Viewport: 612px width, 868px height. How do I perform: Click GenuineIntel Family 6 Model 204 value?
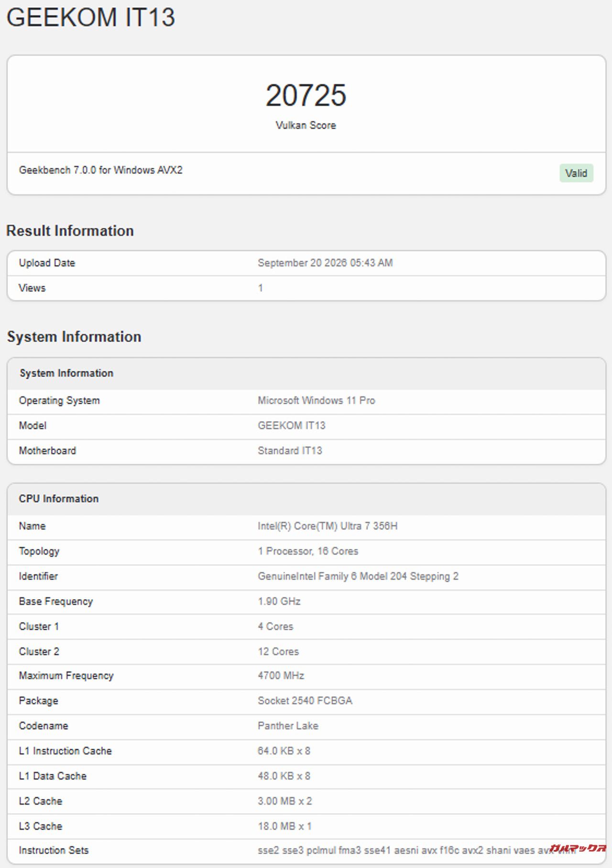tap(358, 576)
